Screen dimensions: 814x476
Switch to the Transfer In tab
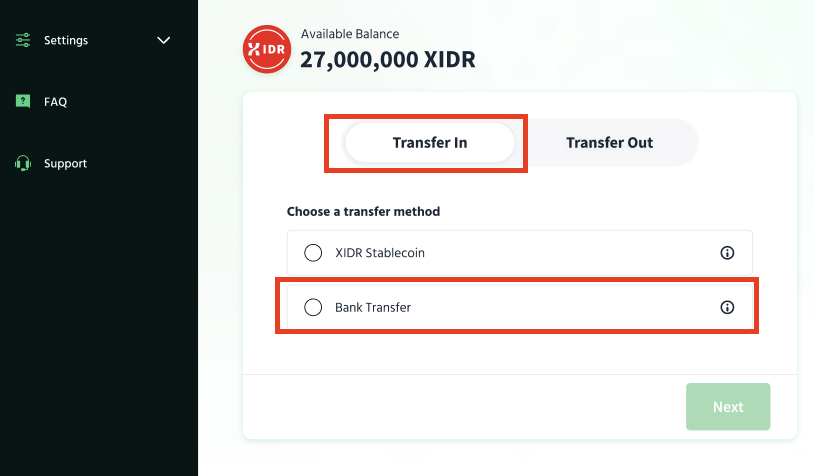(x=430, y=143)
